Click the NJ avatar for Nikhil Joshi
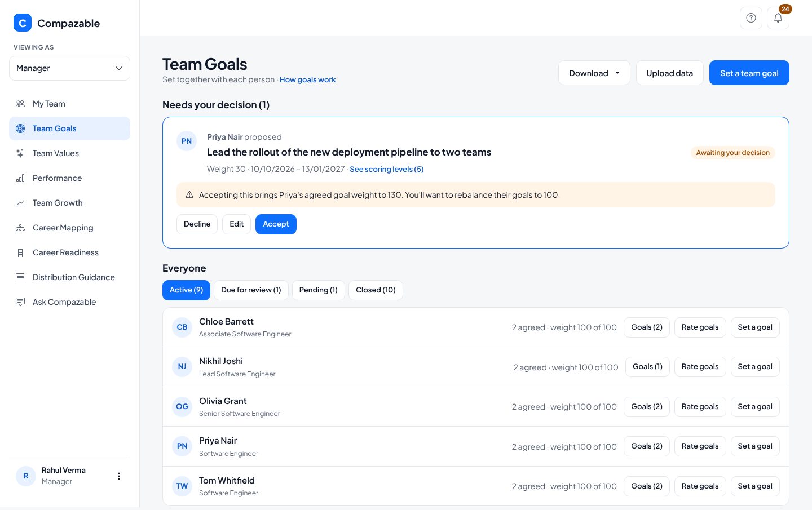The width and height of the screenshot is (812, 510). (182, 367)
